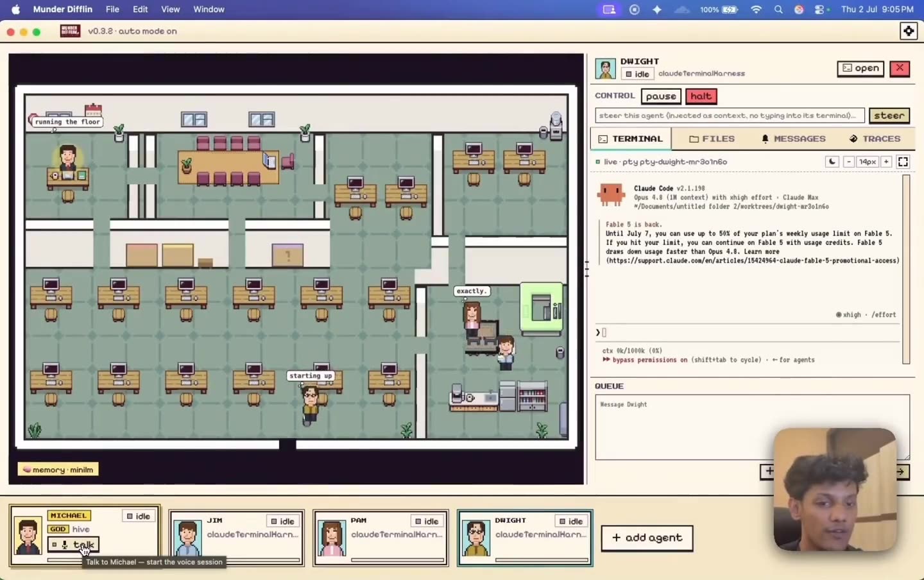Close Dwight's agent panel with red X
This screenshot has width=924, height=580.
pyautogui.click(x=900, y=68)
